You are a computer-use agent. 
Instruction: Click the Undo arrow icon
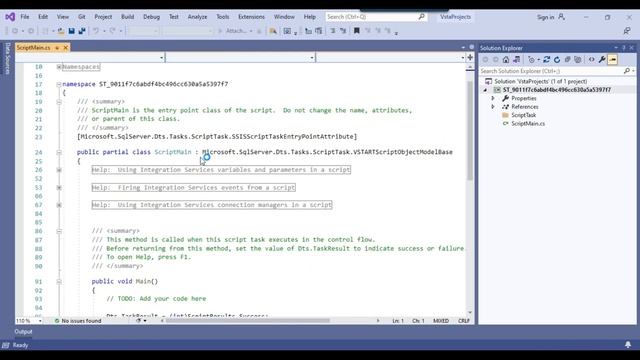pyautogui.click(x=96, y=31)
